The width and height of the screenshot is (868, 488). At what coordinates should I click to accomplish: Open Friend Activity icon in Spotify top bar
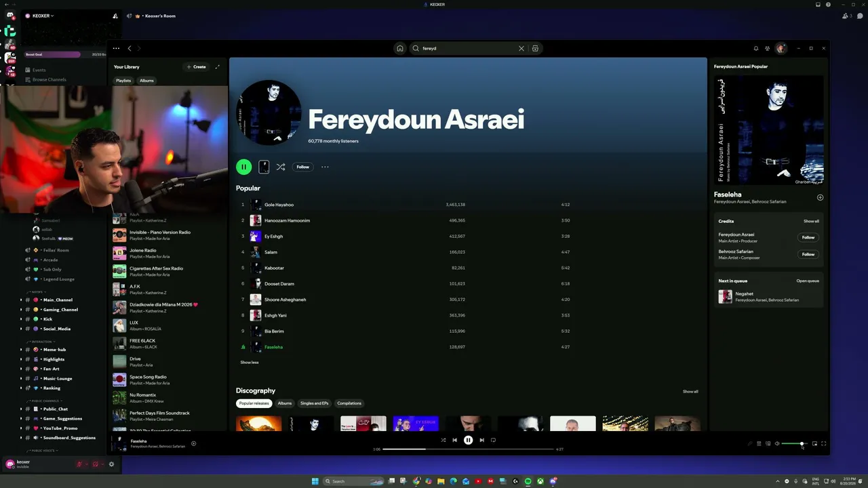pyautogui.click(x=768, y=48)
